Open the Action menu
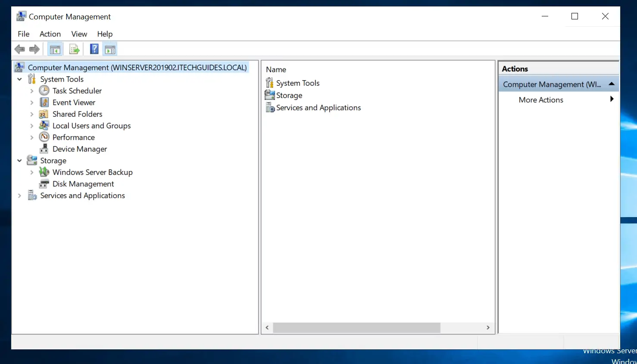 coord(50,34)
